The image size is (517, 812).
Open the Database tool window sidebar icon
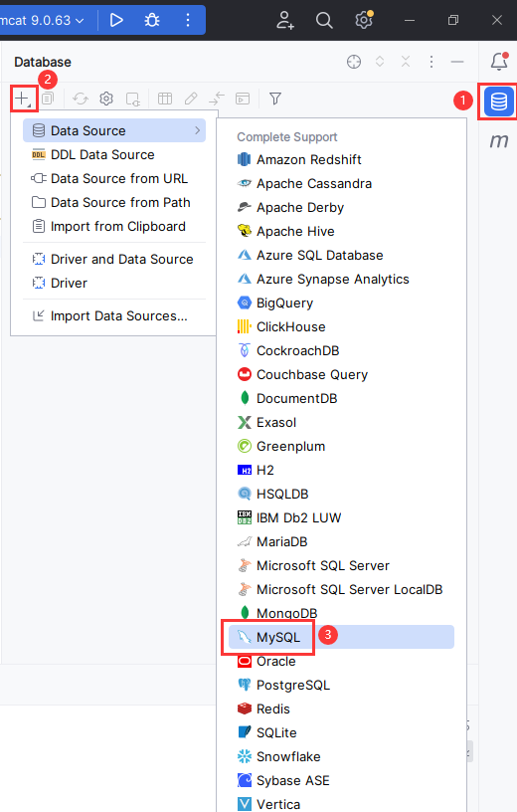pyautogui.click(x=498, y=101)
